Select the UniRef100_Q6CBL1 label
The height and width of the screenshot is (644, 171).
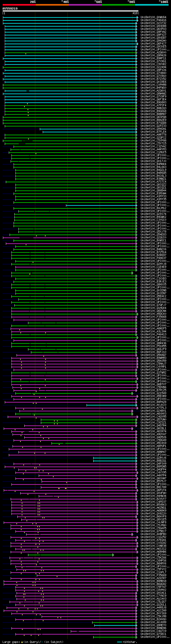click(x=153, y=429)
